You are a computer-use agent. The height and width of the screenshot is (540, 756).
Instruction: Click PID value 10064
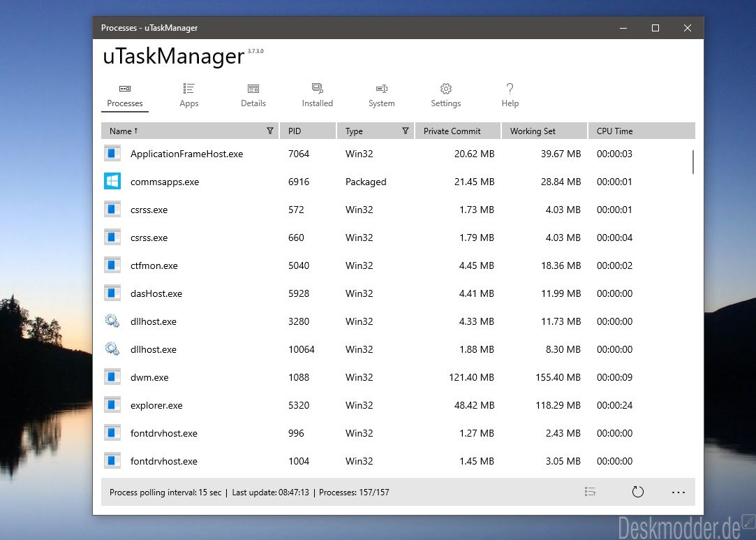click(302, 349)
